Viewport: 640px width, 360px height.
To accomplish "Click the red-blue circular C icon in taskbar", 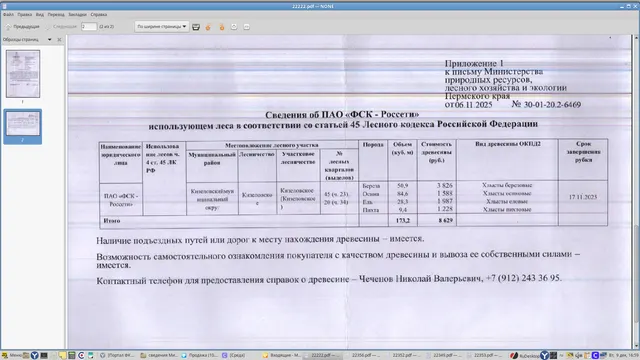I will pyautogui.click(x=81, y=356).
